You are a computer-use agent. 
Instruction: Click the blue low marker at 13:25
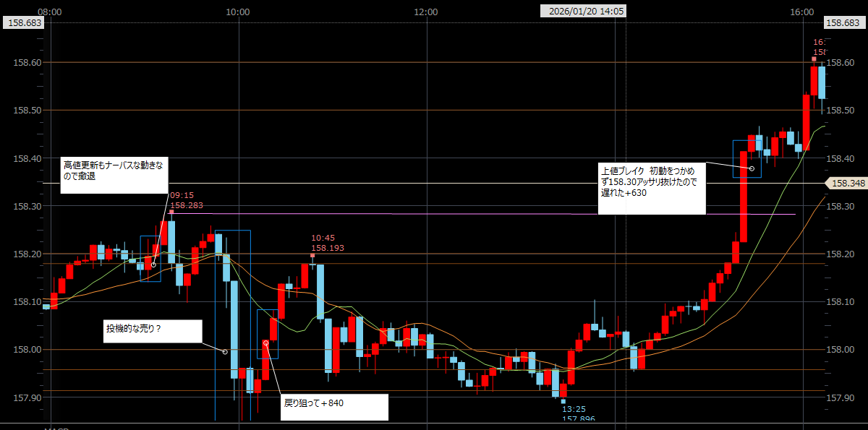click(x=563, y=401)
